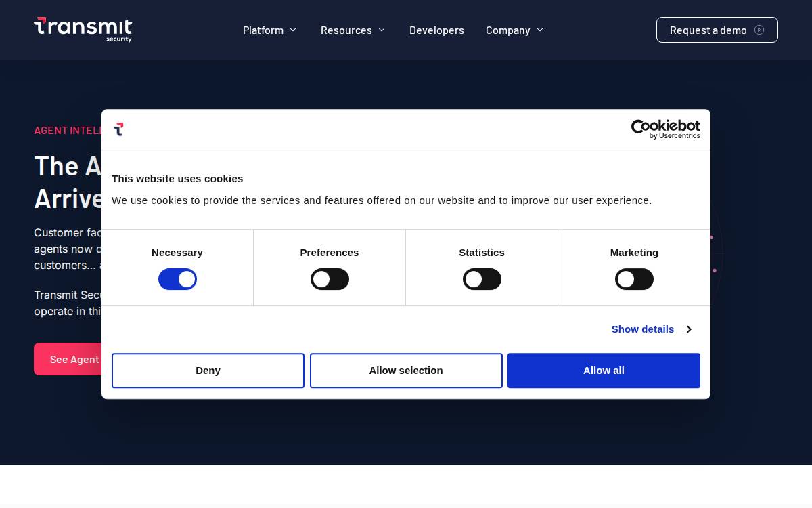The width and height of the screenshot is (812, 508).
Task: Go to the Developers page
Action: pyautogui.click(x=436, y=30)
